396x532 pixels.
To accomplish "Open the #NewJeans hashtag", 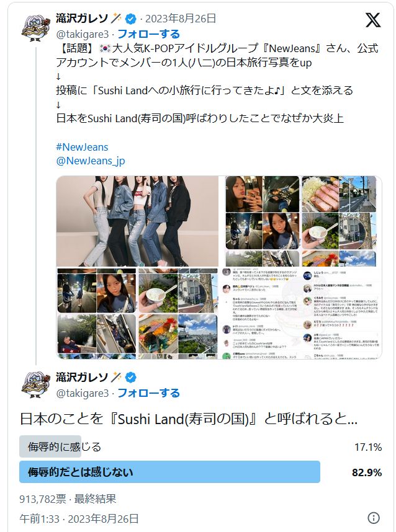I will click(x=82, y=147).
